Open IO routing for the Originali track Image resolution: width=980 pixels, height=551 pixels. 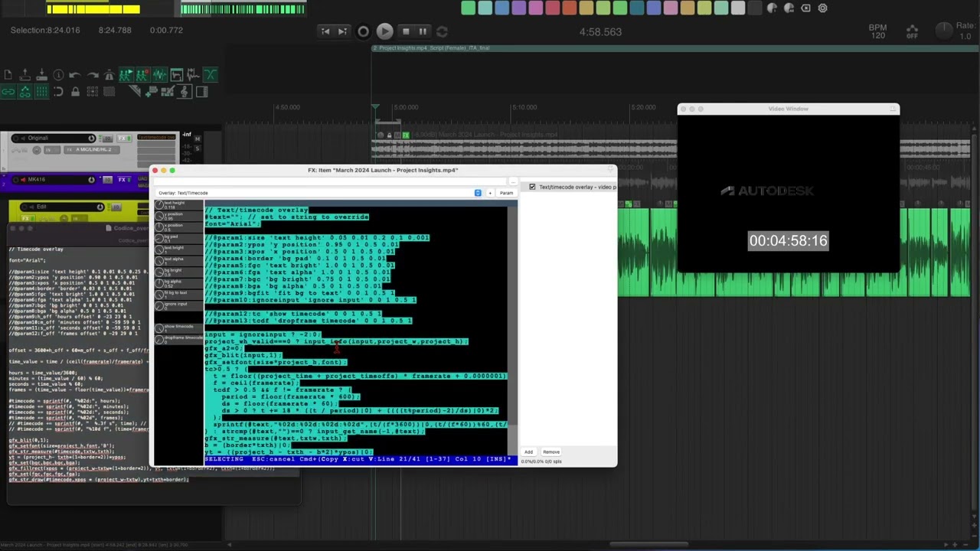click(108, 139)
